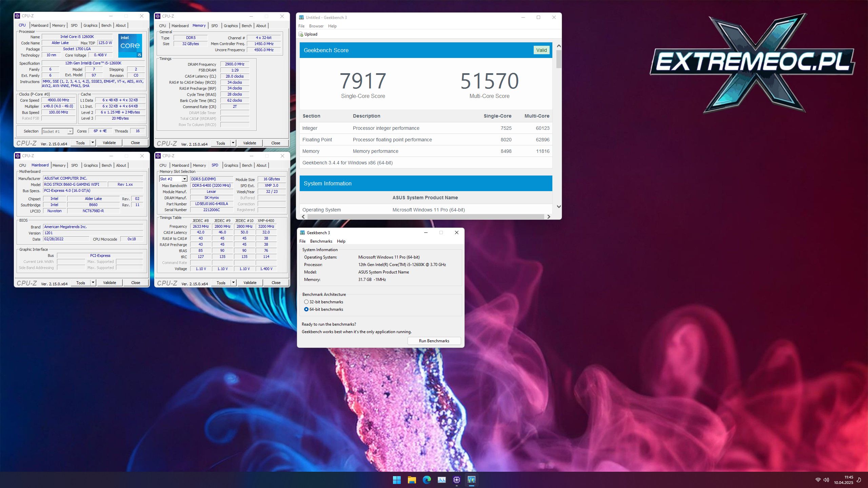Viewport: 868px width, 488px height.
Task: Click right arrow of horizontal scrollbar
Action: point(548,217)
